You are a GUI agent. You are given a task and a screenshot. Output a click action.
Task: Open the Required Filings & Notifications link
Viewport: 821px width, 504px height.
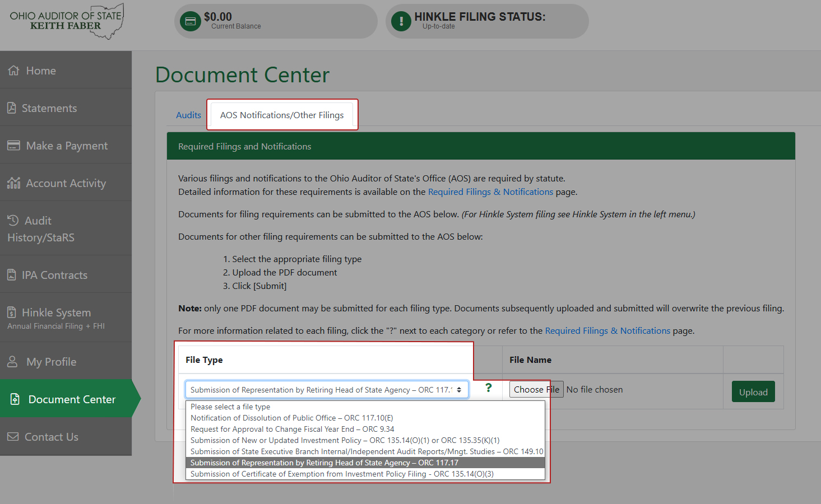click(490, 192)
